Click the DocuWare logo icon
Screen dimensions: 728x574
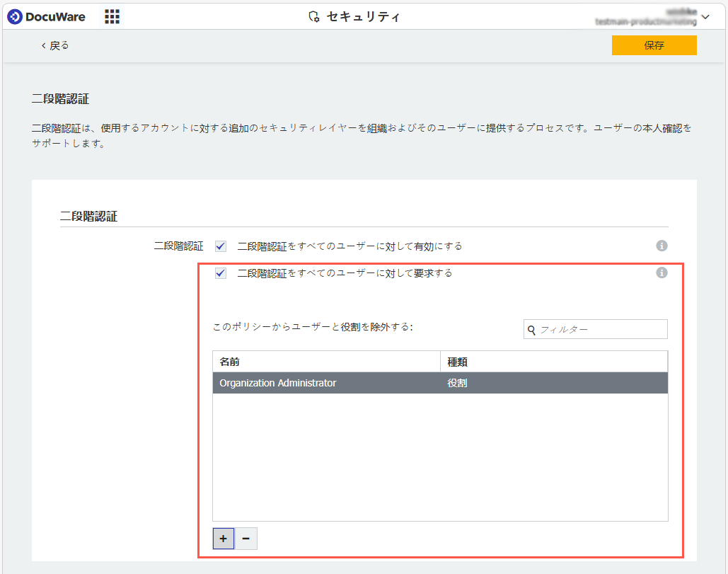15,17
